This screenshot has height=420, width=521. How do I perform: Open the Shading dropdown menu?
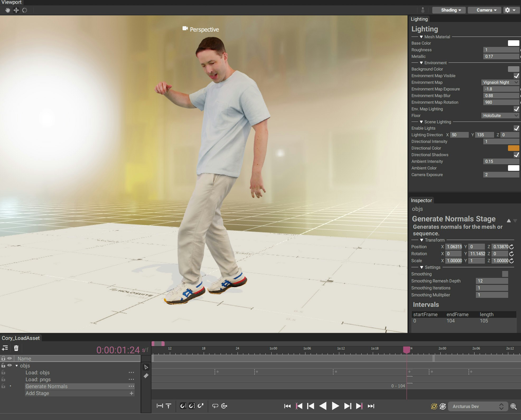pos(449,10)
